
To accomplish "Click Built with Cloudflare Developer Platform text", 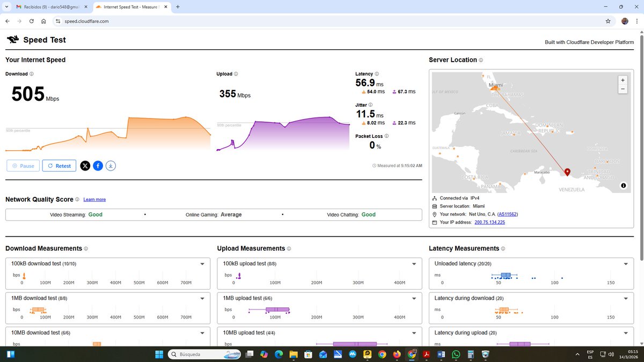I will [x=589, y=42].
